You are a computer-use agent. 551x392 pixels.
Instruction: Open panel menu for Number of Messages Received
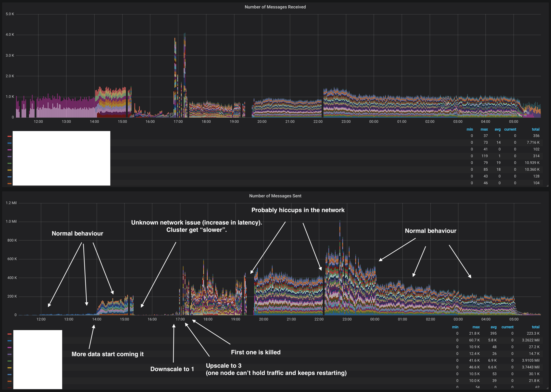click(275, 7)
